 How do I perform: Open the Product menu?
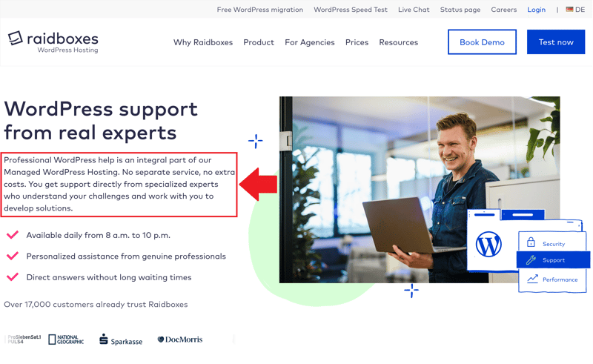(259, 42)
